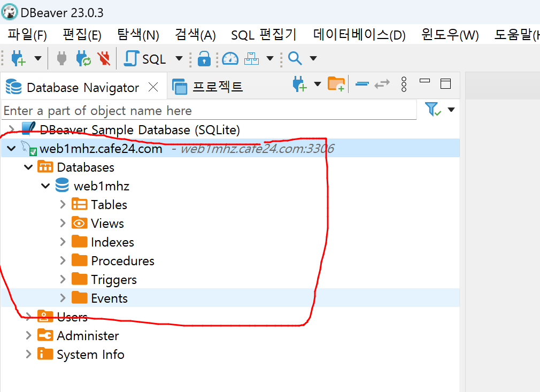Screen dimensions: 540x392
Task: Open the dropdown arrow beside Search magnifier
Action: coord(313,58)
